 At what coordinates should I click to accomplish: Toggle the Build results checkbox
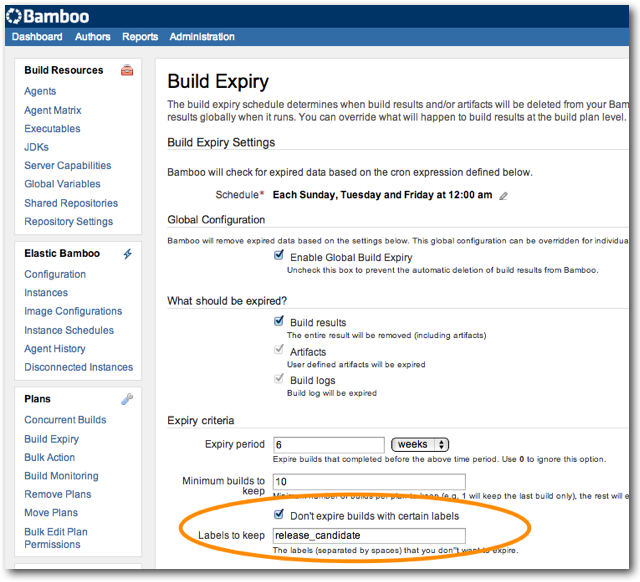(x=279, y=321)
